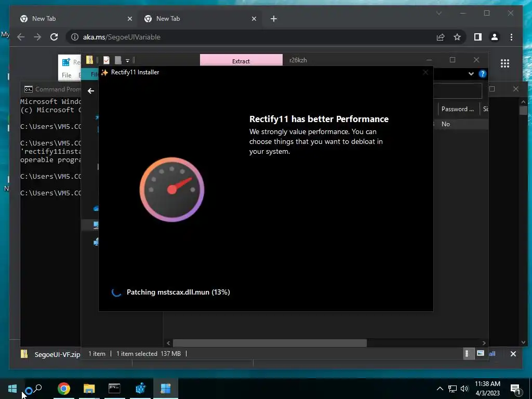Open File Explorer from the taskbar
Image resolution: width=532 pixels, height=399 pixels.
point(89,389)
